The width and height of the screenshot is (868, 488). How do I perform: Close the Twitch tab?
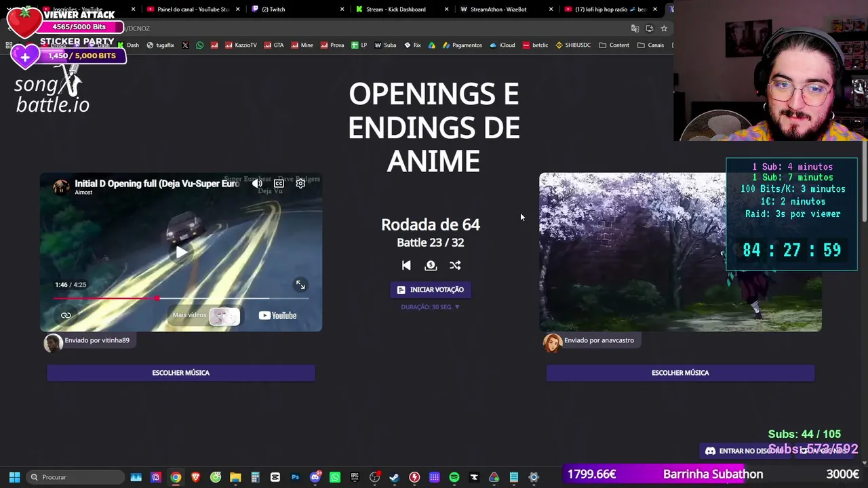(342, 9)
